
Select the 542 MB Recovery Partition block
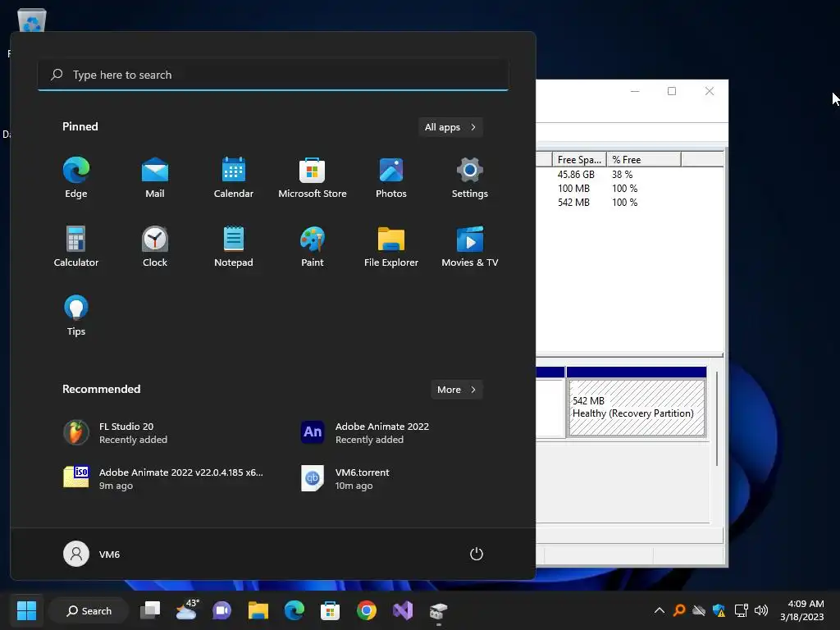tap(637, 407)
